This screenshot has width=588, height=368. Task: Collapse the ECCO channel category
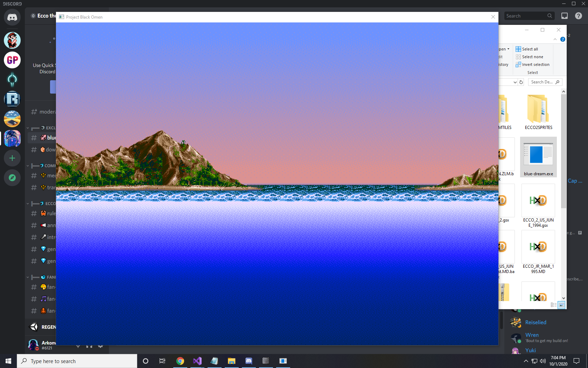(x=42, y=204)
